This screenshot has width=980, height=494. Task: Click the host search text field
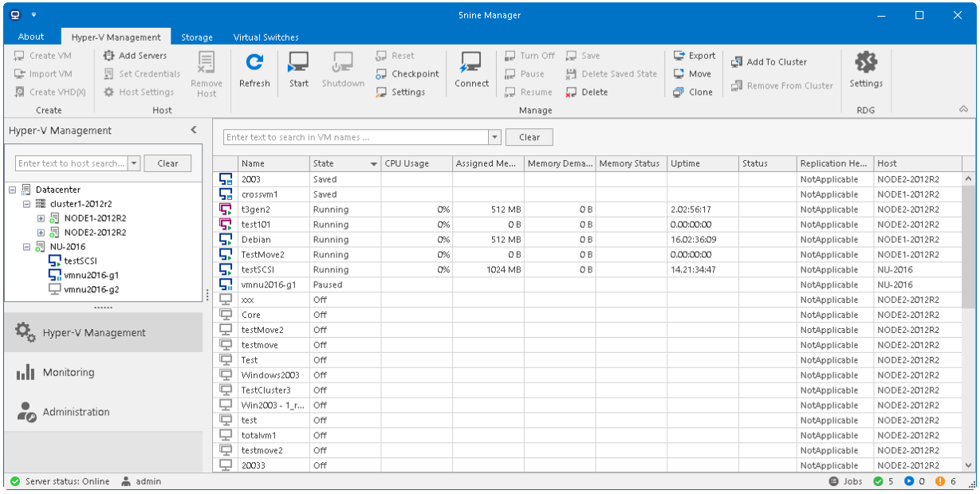pyautogui.click(x=71, y=163)
